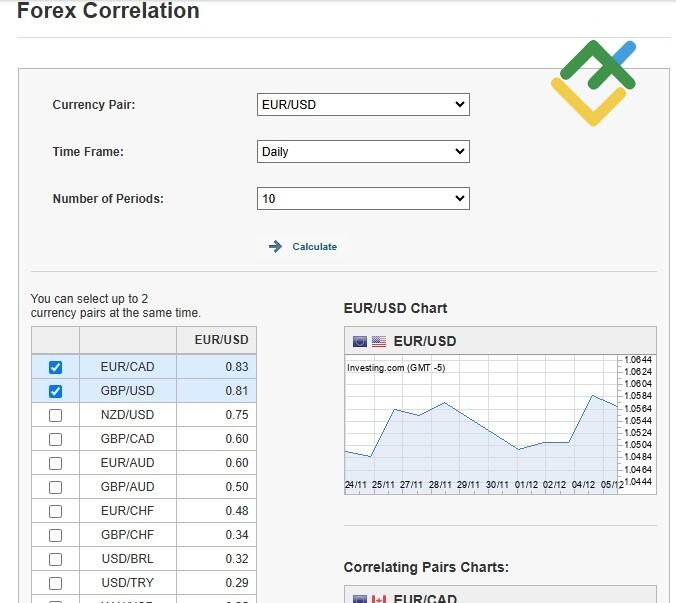The image size is (676, 603).
Task: Click the GBP/AUD row in correlation table
Action: pos(127,487)
